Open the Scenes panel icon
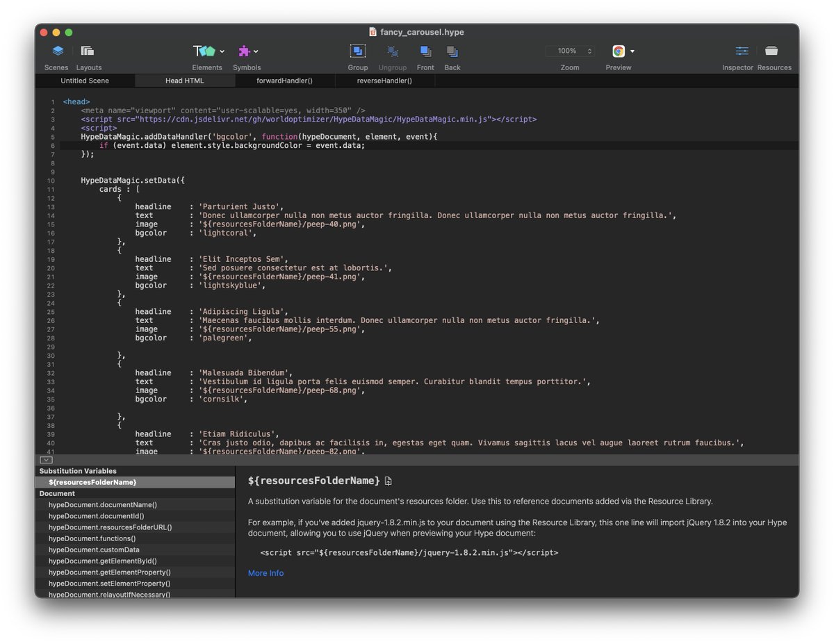The width and height of the screenshot is (834, 644). (x=58, y=51)
